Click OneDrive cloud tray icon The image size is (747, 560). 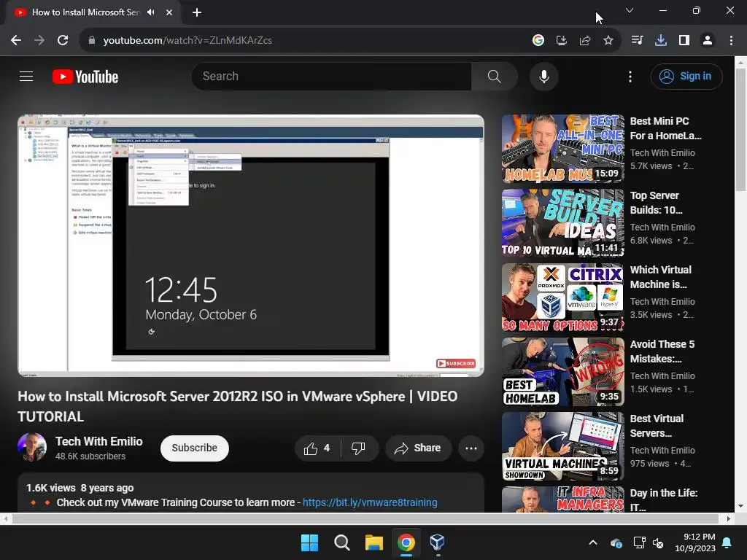point(616,542)
